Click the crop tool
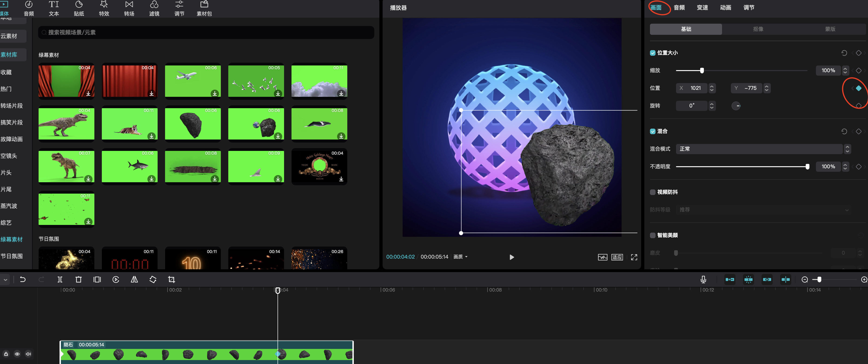868x364 pixels. click(x=171, y=279)
